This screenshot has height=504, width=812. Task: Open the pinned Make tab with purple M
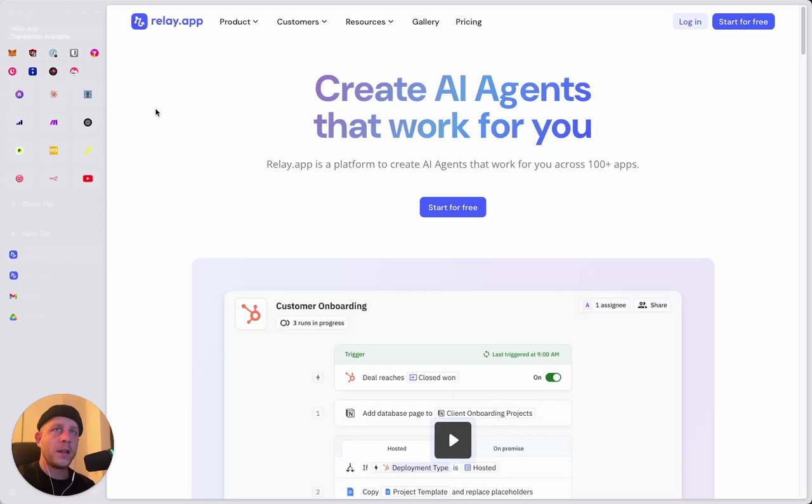click(x=53, y=122)
